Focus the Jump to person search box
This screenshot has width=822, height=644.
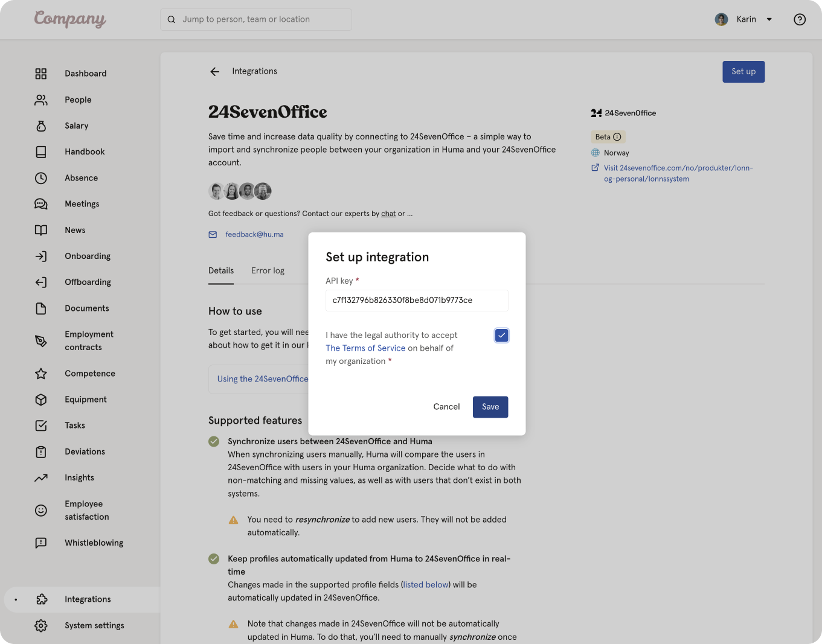[x=256, y=19]
